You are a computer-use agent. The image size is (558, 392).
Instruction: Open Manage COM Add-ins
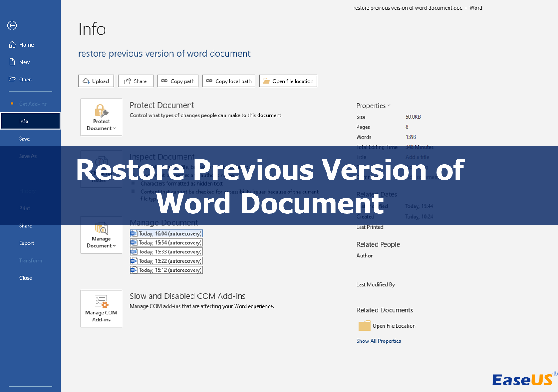[x=102, y=308]
